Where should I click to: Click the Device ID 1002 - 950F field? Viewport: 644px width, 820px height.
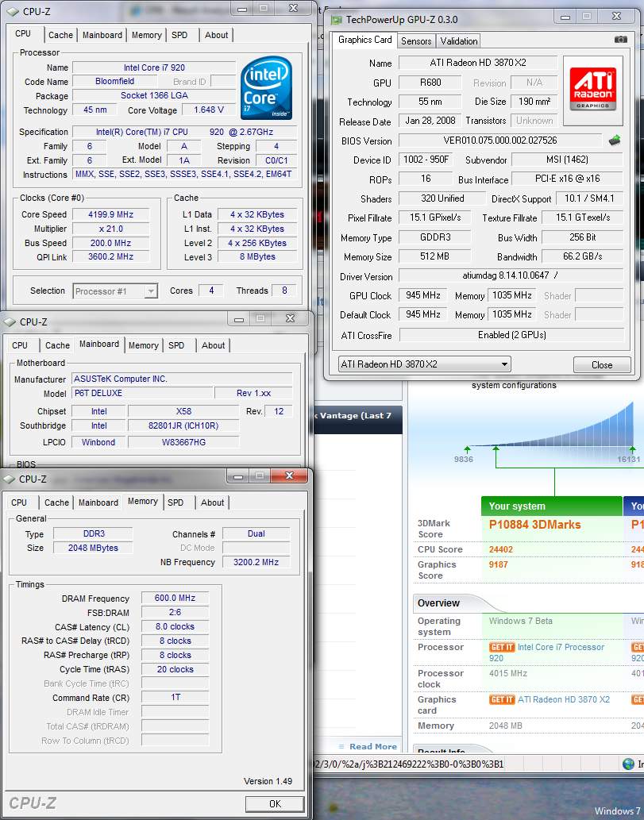pyautogui.click(x=426, y=160)
